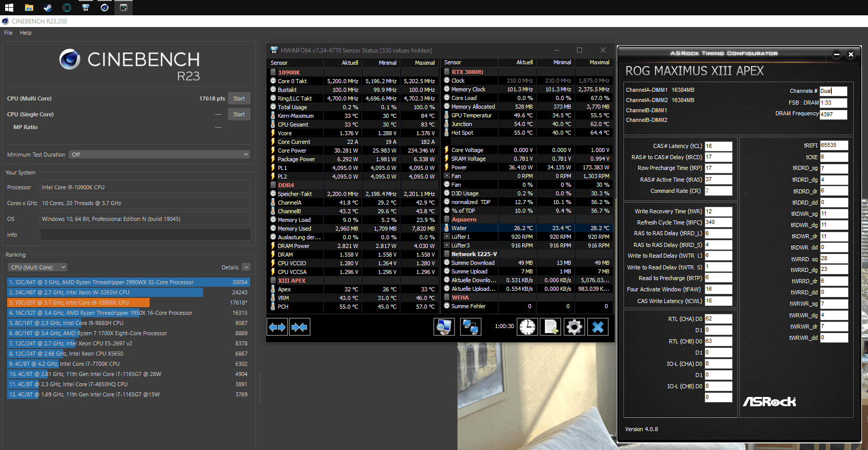Image resolution: width=868 pixels, height=450 pixels.
Task: Switch to Cinebench via its taskbar icon
Action: pos(105,8)
